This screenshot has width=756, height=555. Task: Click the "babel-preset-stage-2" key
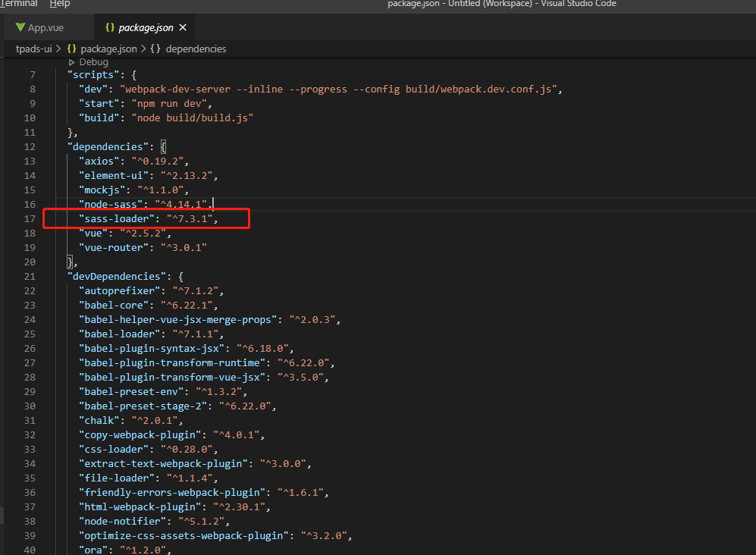pos(143,406)
